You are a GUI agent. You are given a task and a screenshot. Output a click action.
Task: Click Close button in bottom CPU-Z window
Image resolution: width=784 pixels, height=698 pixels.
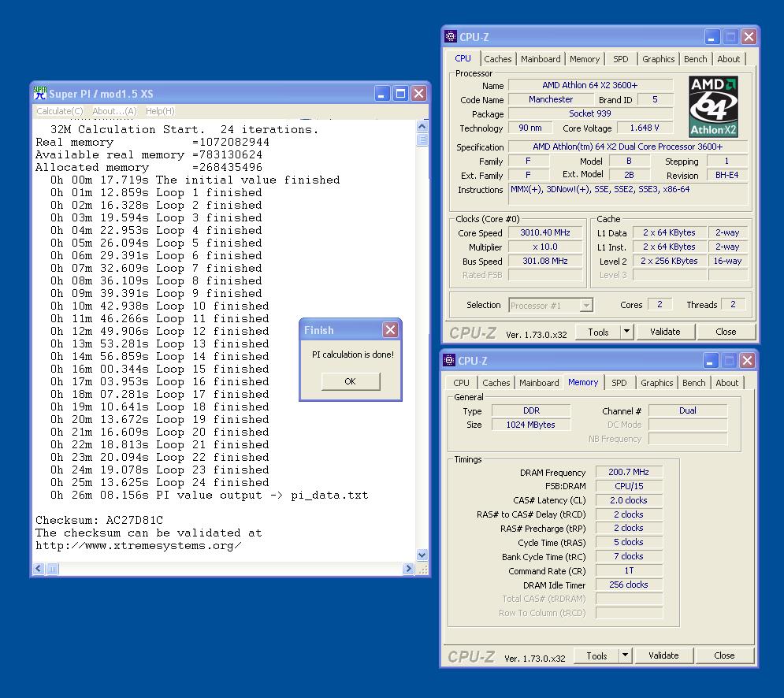[x=724, y=656]
